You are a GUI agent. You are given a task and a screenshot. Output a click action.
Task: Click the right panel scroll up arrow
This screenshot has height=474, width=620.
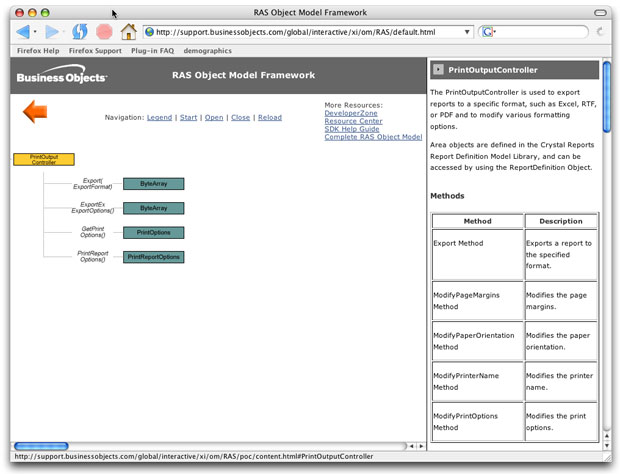607,436
